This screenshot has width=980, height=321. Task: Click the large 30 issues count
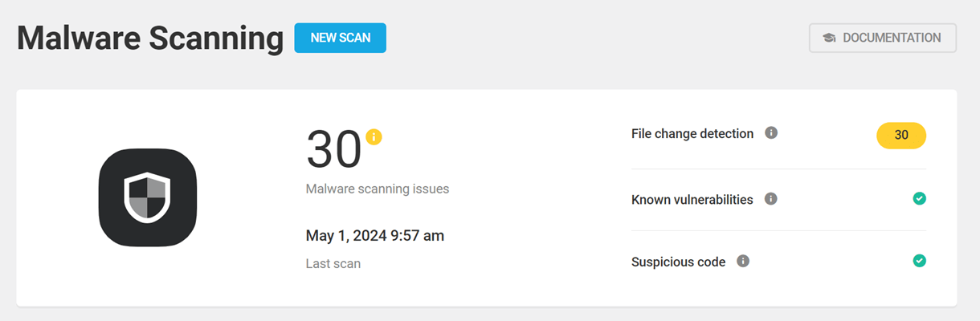coord(333,150)
